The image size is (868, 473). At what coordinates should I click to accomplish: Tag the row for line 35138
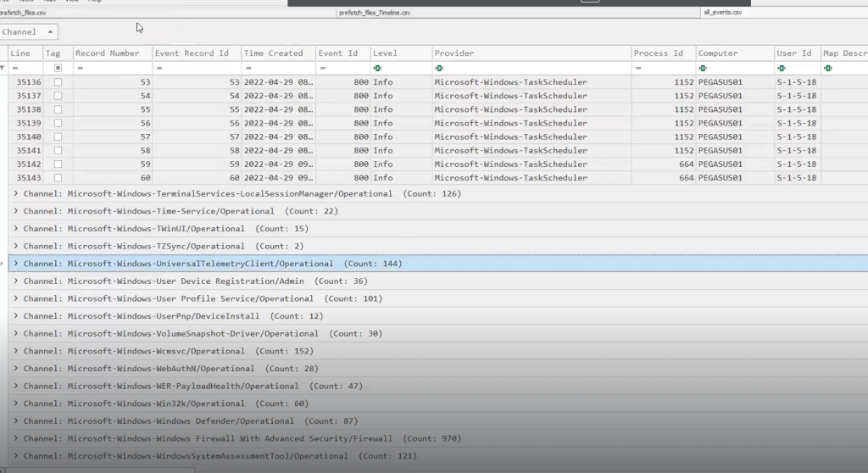[58, 109]
